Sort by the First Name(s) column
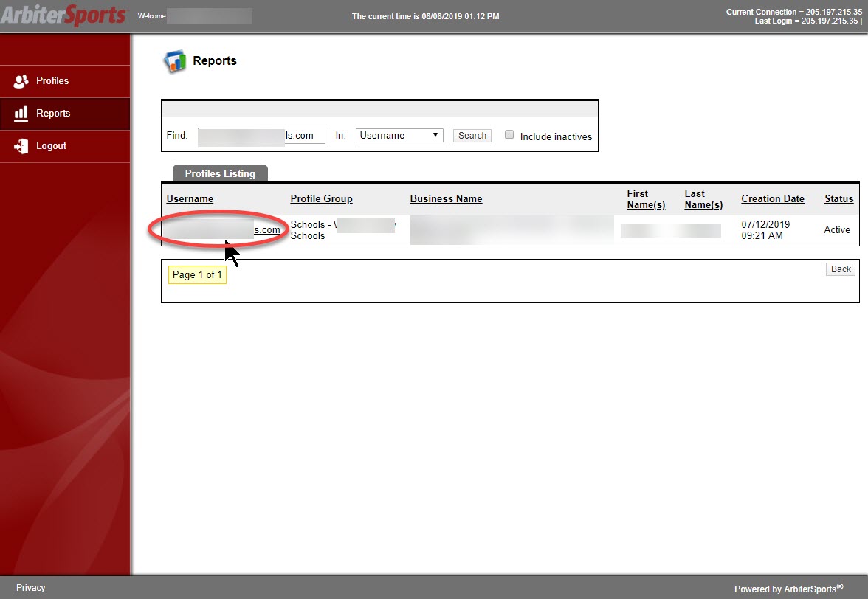The width and height of the screenshot is (868, 599). click(646, 199)
